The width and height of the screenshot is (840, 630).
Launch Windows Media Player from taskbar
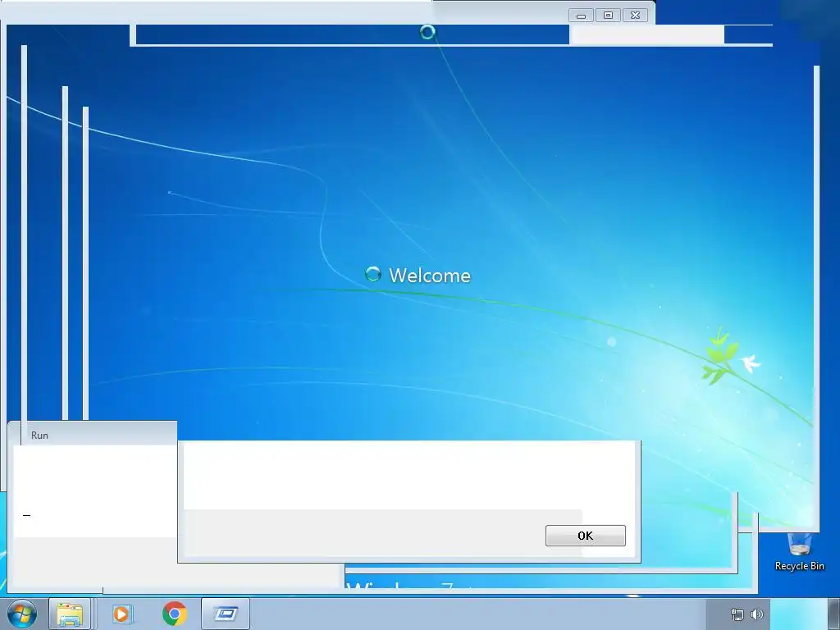tap(122, 614)
